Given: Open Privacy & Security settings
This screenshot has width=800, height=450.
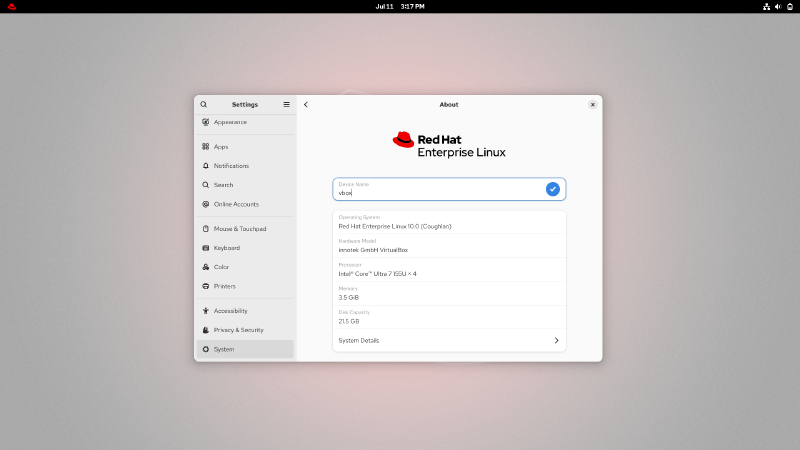Looking at the screenshot, I should 238,330.
